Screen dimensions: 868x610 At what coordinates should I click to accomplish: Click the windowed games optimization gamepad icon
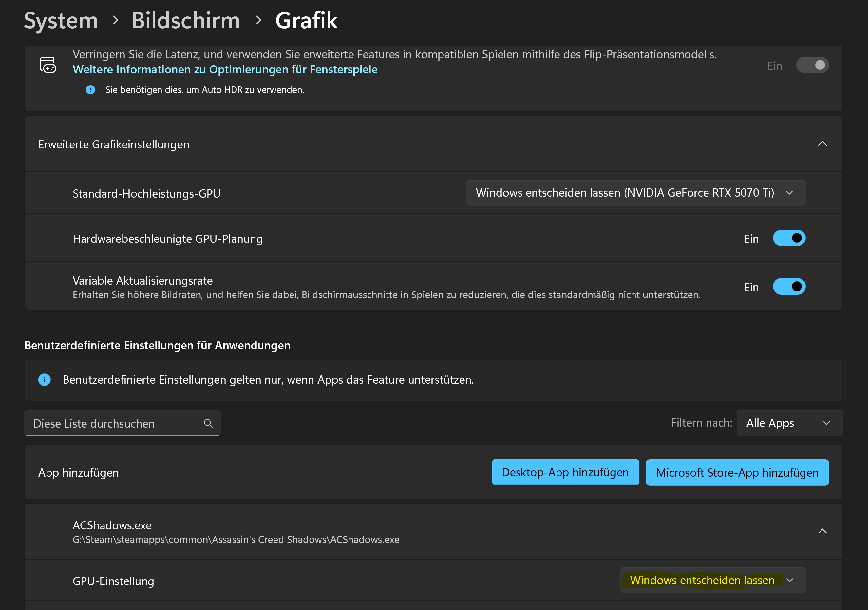pos(48,65)
